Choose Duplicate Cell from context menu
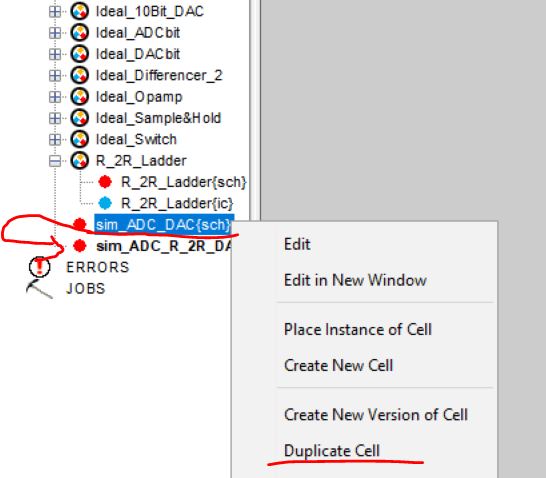 [x=332, y=451]
